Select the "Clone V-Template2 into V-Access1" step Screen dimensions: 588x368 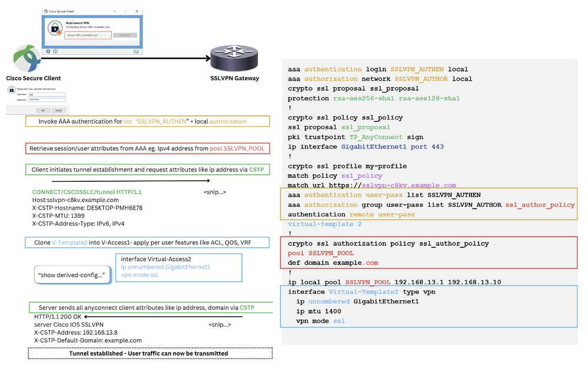click(x=147, y=243)
